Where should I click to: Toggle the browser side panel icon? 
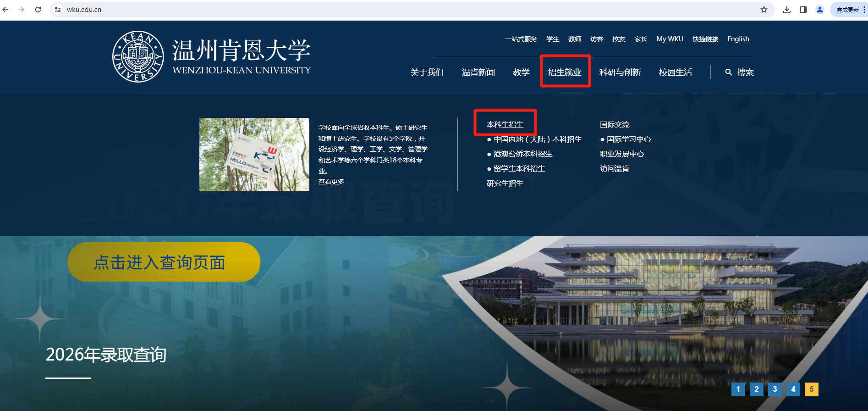[x=803, y=10]
